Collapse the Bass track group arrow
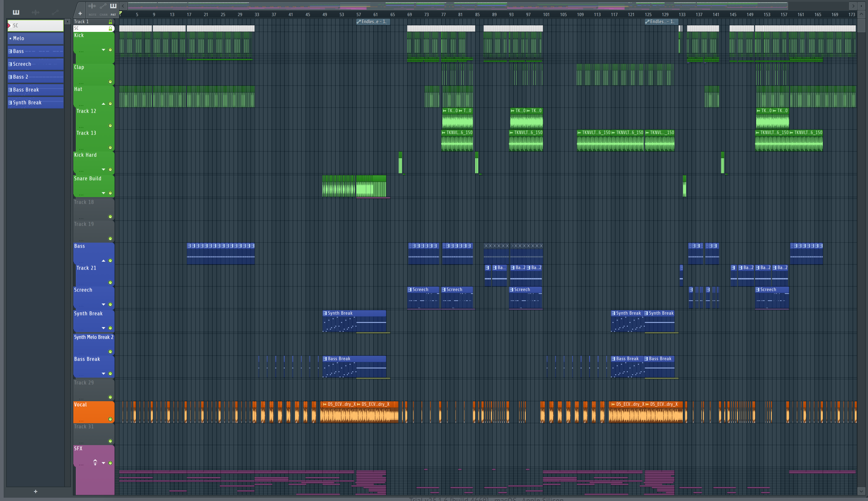The width and height of the screenshot is (868, 501). coord(104,260)
